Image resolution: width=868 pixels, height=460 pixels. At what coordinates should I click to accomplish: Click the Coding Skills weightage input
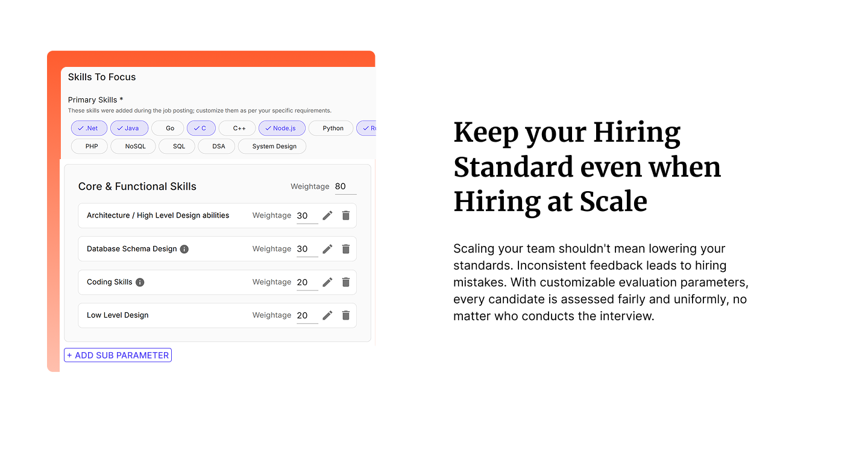pyautogui.click(x=307, y=282)
